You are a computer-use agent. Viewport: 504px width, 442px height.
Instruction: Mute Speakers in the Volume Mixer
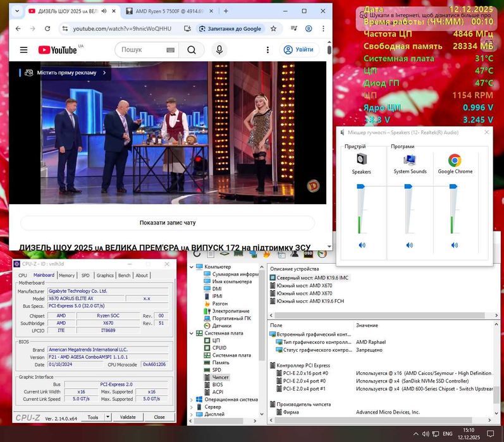[362, 245]
